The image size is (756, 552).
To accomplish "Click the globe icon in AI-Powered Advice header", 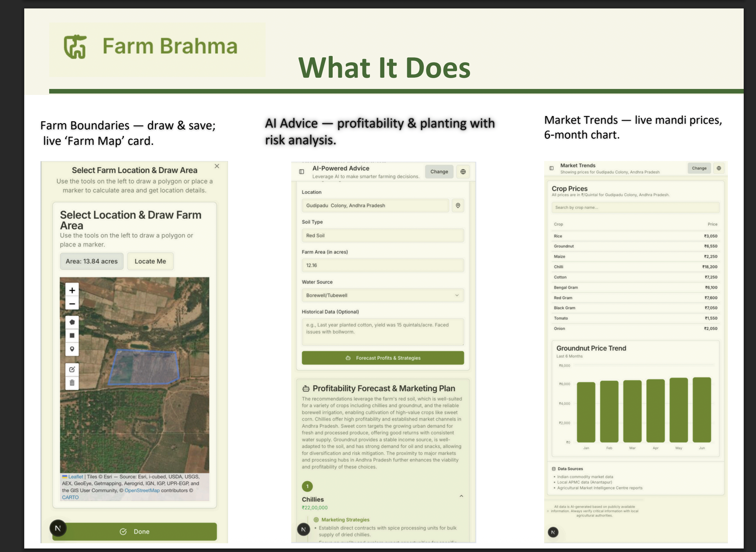I will coord(463,172).
